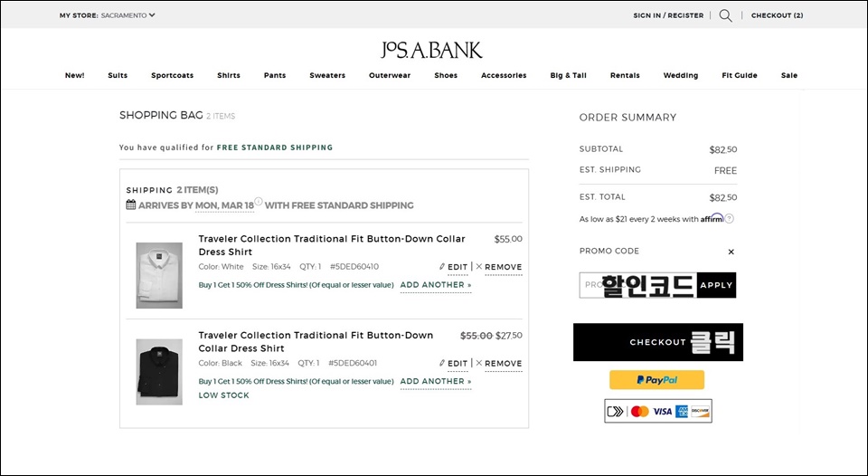Image resolution: width=868 pixels, height=476 pixels.
Task: Close the promo code section X
Action: 731,252
